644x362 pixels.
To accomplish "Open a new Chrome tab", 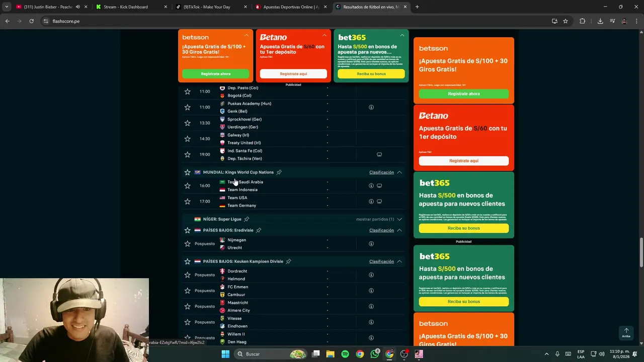I will pos(417,7).
